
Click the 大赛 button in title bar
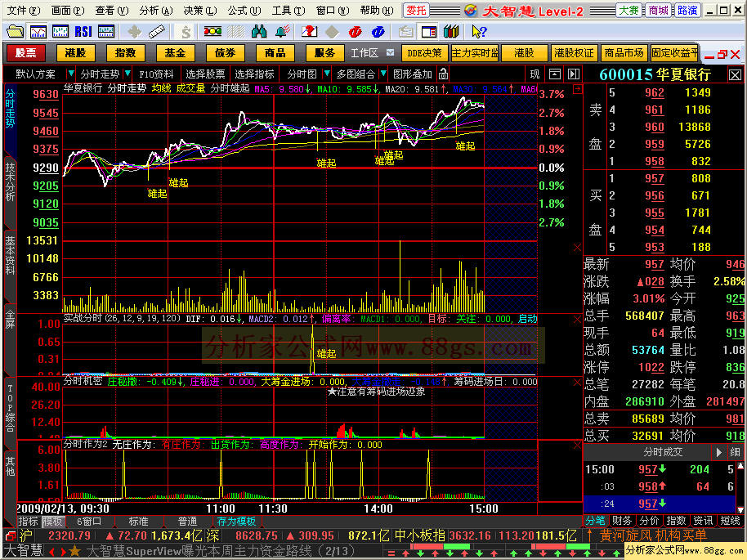(x=628, y=11)
